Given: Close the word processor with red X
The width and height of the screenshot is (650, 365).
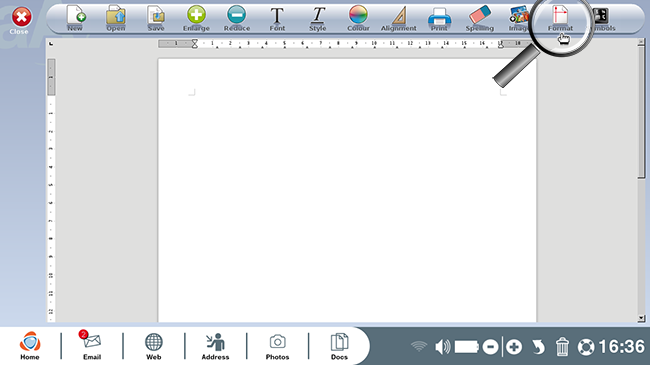Looking at the screenshot, I should 21,20.
